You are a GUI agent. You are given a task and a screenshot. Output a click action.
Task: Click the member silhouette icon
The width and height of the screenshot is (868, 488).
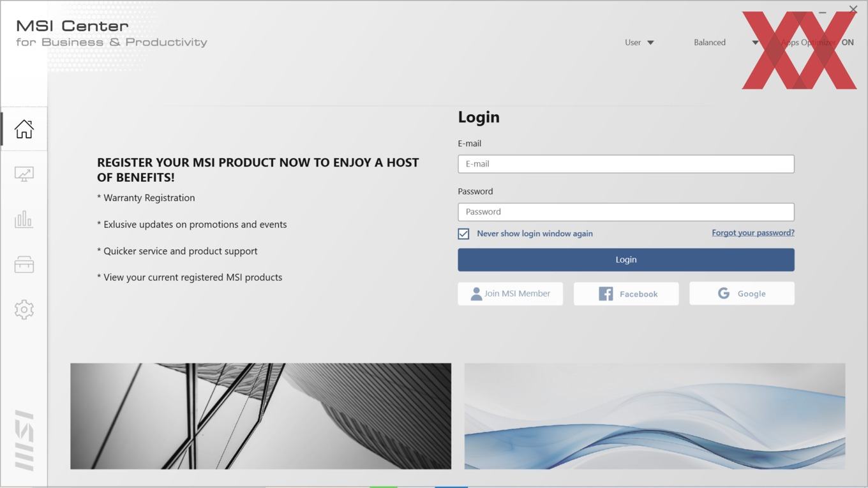tap(476, 293)
